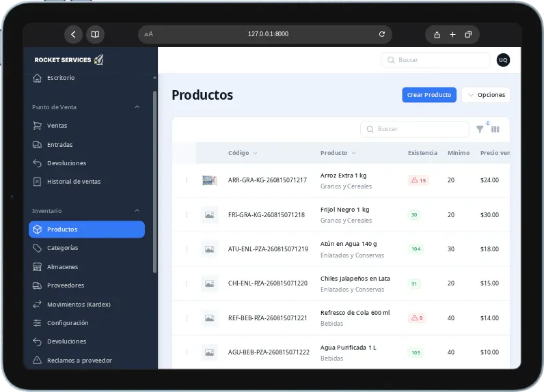Open the Opciones dropdown
Viewport: 544px width, 392px height.
[x=486, y=95]
